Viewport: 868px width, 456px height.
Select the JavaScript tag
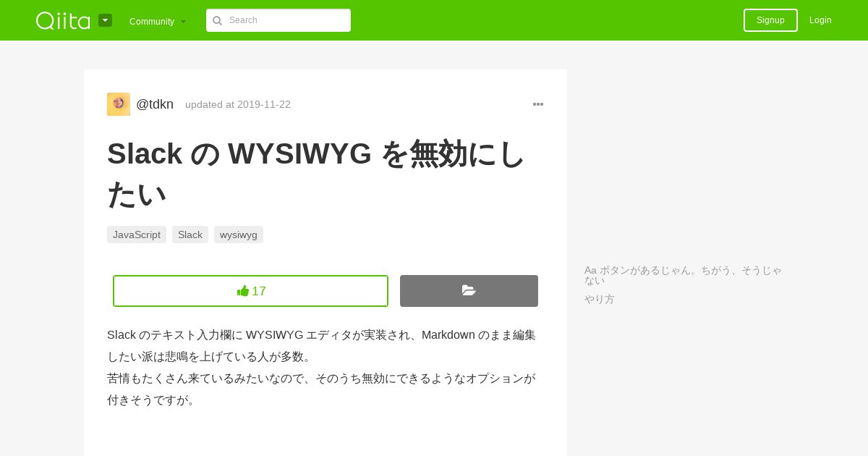pos(137,235)
